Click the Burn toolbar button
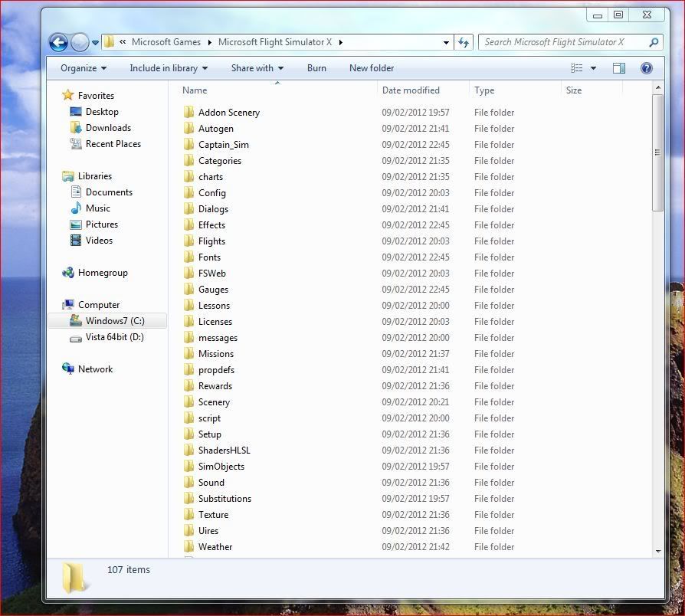 pos(316,68)
